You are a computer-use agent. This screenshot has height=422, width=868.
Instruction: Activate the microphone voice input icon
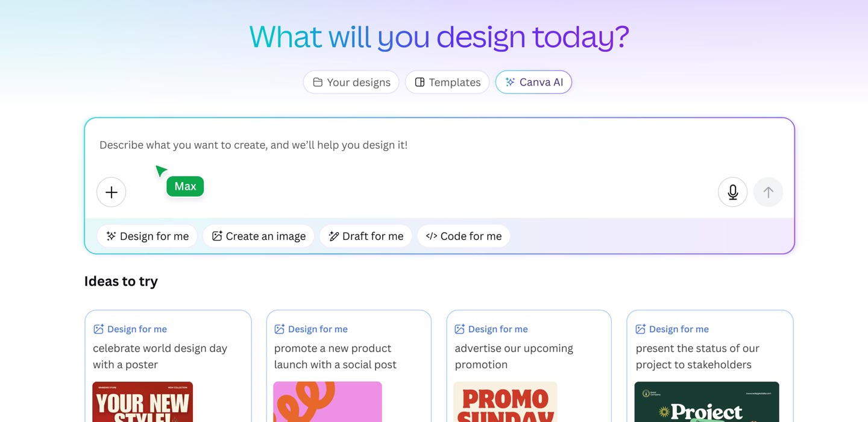point(732,192)
